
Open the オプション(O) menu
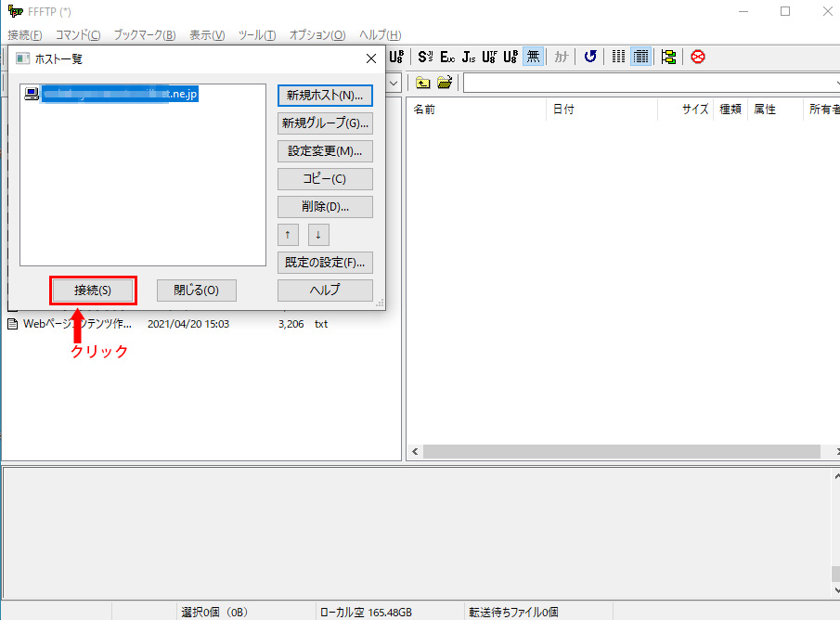click(x=317, y=35)
